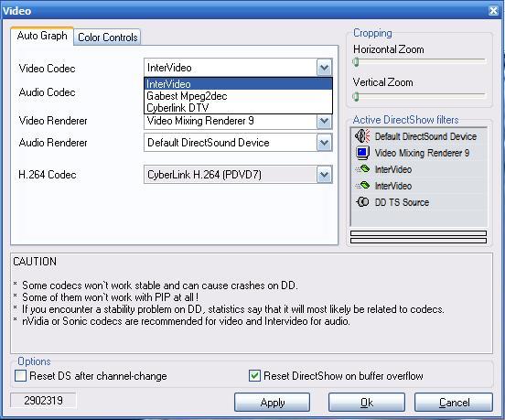
Task: Click the Video Mixing Renderer 9 monitor icon
Action: click(362, 153)
